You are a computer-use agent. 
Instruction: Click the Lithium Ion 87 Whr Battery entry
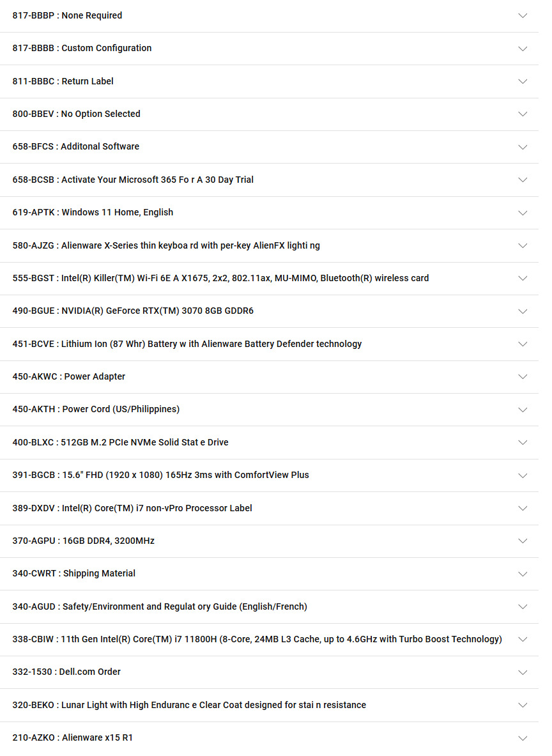[187, 344]
